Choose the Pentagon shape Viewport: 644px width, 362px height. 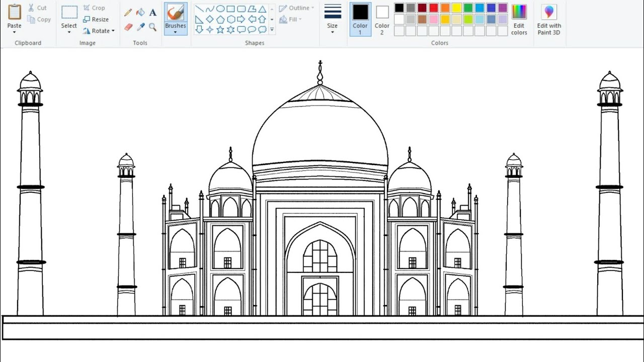[220, 19]
